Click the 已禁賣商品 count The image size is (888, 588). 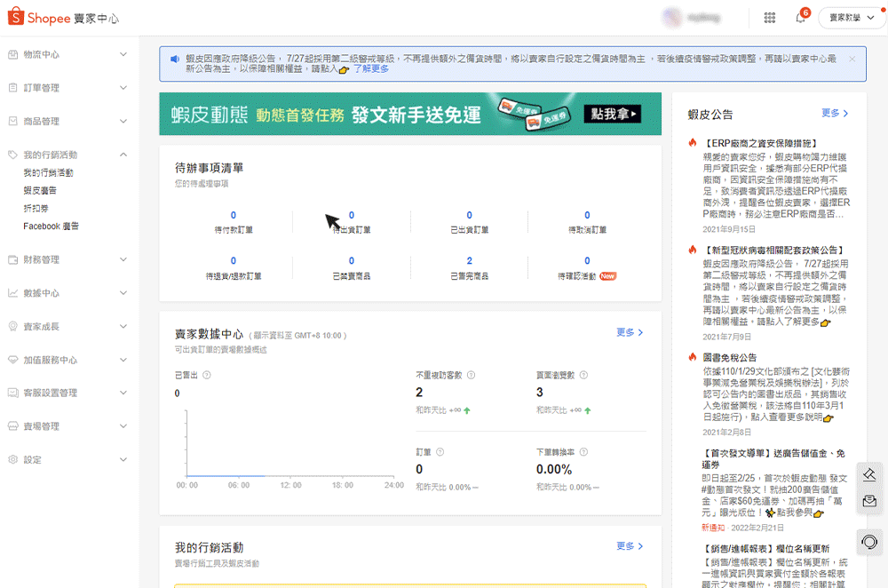pyautogui.click(x=351, y=260)
